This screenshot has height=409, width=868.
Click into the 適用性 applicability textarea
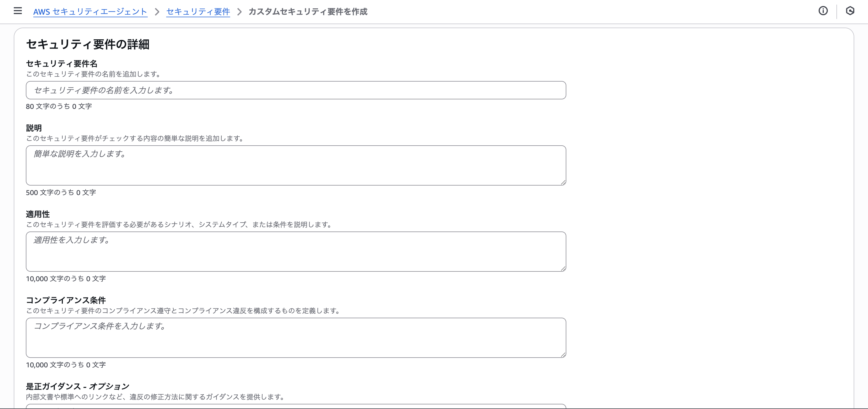click(x=296, y=252)
